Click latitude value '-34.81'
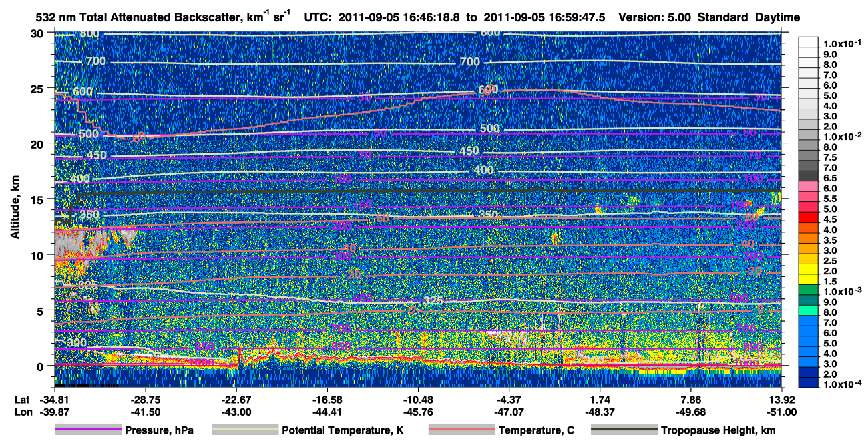The width and height of the screenshot is (868, 445). click(53, 398)
